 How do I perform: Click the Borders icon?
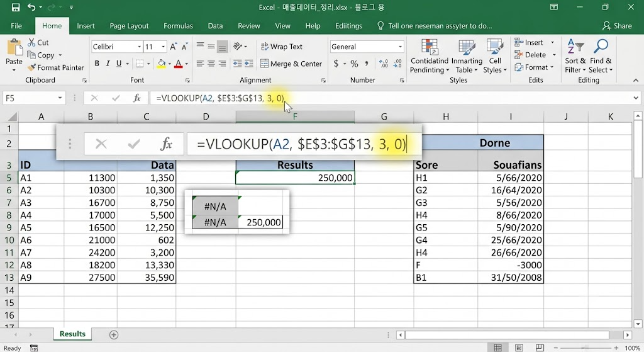tap(140, 64)
